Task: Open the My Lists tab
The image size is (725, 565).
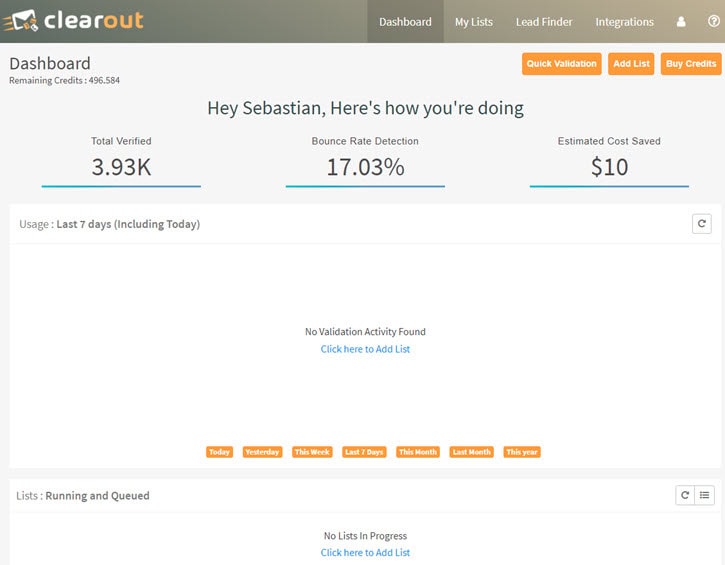Action: click(x=473, y=22)
